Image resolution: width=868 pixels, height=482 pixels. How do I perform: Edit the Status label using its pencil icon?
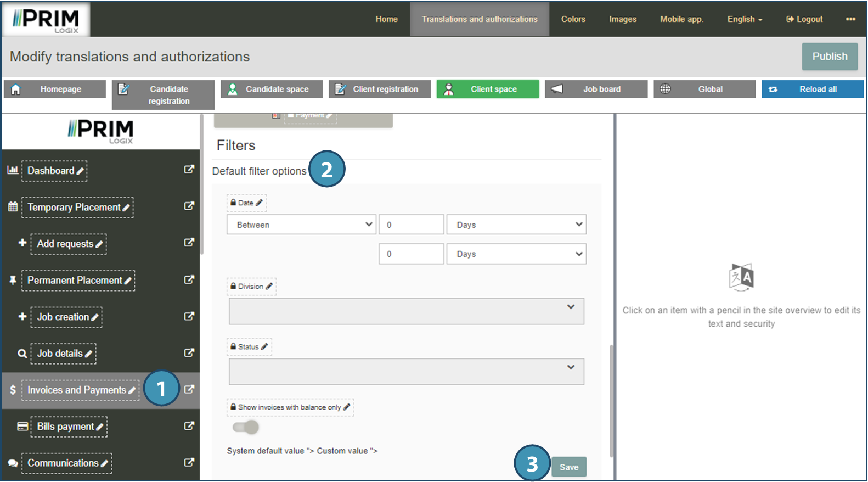[264, 346]
